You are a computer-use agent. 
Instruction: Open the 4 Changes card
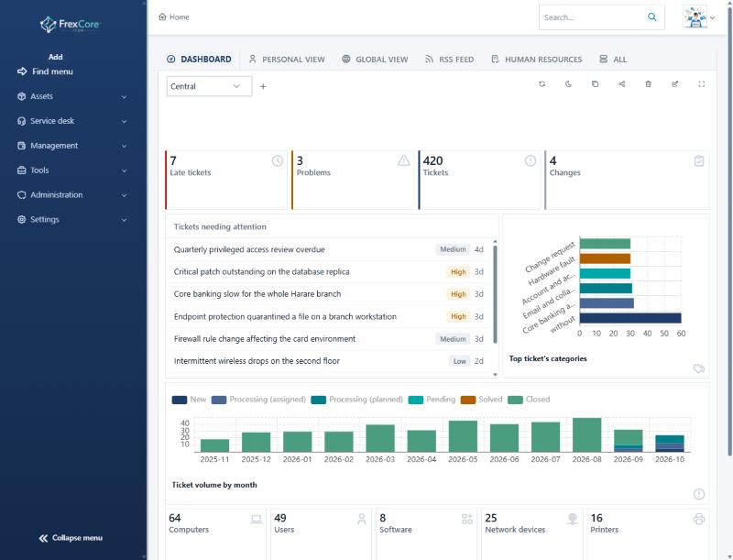(x=627, y=180)
